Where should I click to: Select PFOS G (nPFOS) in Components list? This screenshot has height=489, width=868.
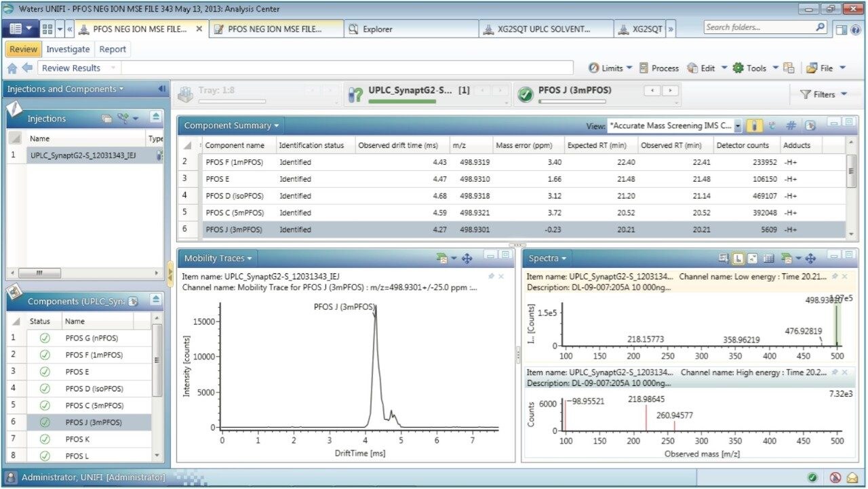[92, 338]
